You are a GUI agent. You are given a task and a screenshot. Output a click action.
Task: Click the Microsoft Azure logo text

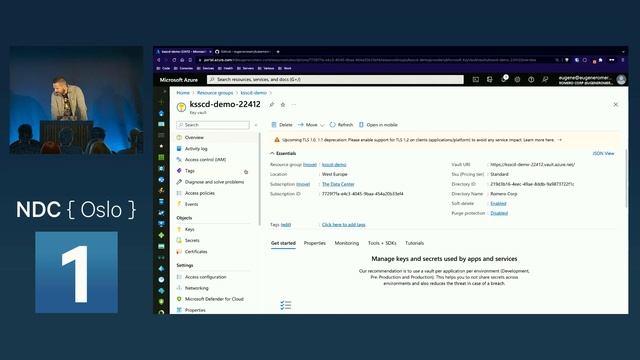coord(178,80)
